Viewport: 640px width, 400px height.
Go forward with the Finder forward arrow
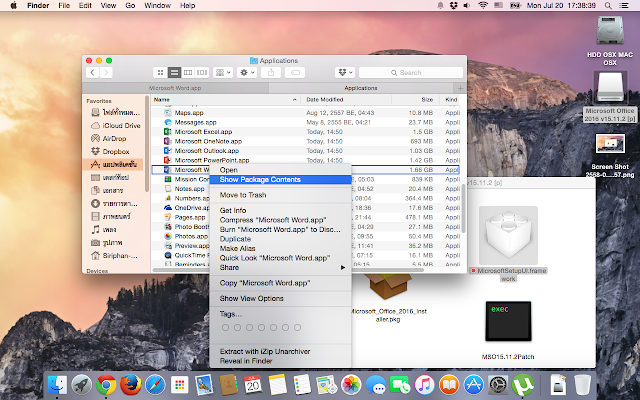point(106,73)
